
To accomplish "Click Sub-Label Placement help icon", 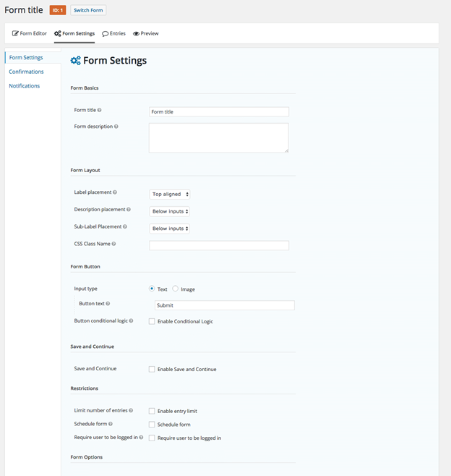I will tap(124, 226).
